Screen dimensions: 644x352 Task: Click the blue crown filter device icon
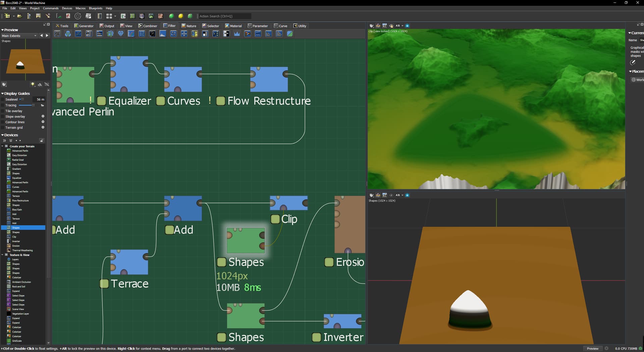tap(237, 34)
